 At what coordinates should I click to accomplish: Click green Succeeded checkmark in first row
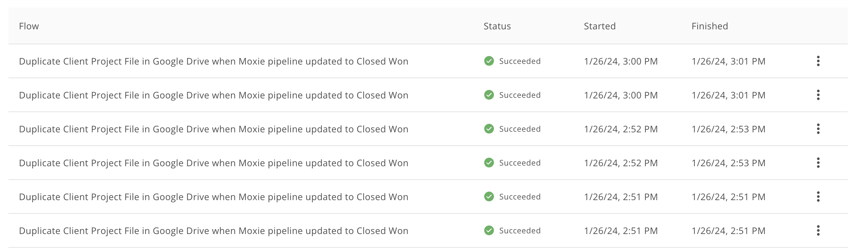[x=489, y=61]
